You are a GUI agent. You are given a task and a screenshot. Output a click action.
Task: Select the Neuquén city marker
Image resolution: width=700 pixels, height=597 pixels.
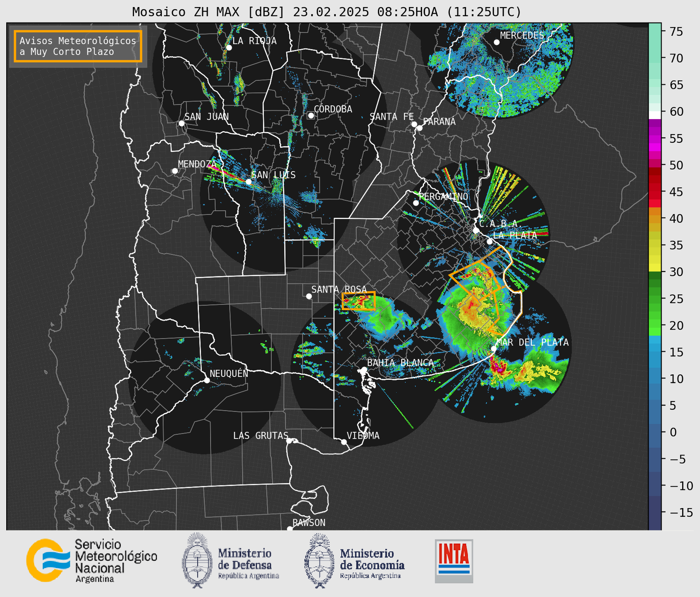click(207, 380)
